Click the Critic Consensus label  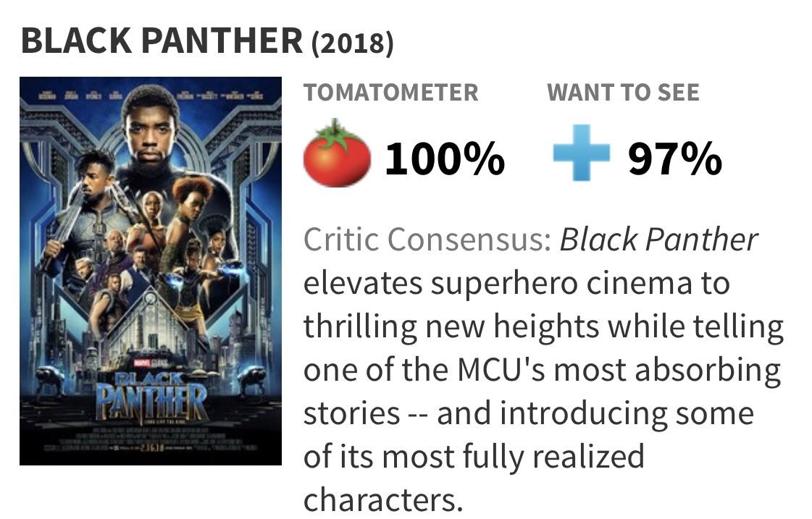[427, 240]
